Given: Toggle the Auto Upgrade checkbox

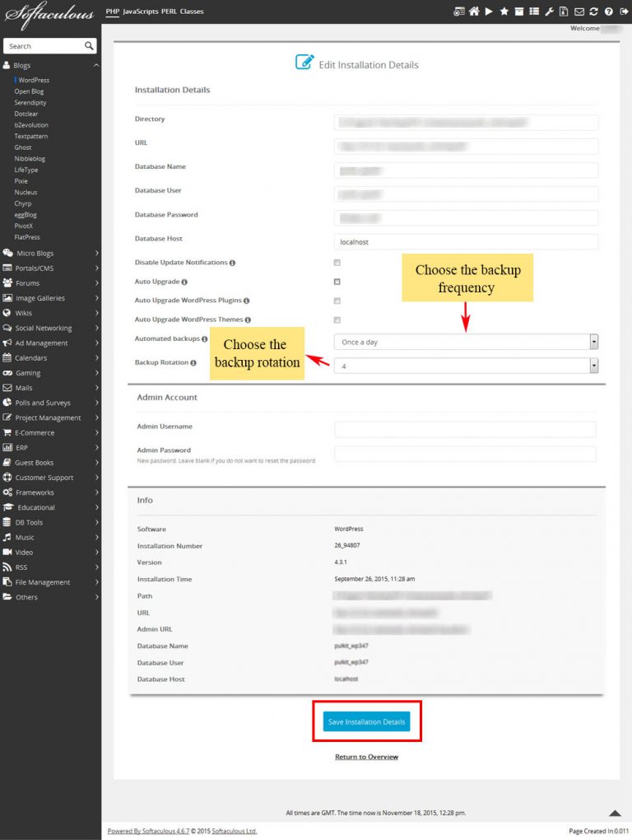Looking at the screenshot, I should tap(337, 282).
